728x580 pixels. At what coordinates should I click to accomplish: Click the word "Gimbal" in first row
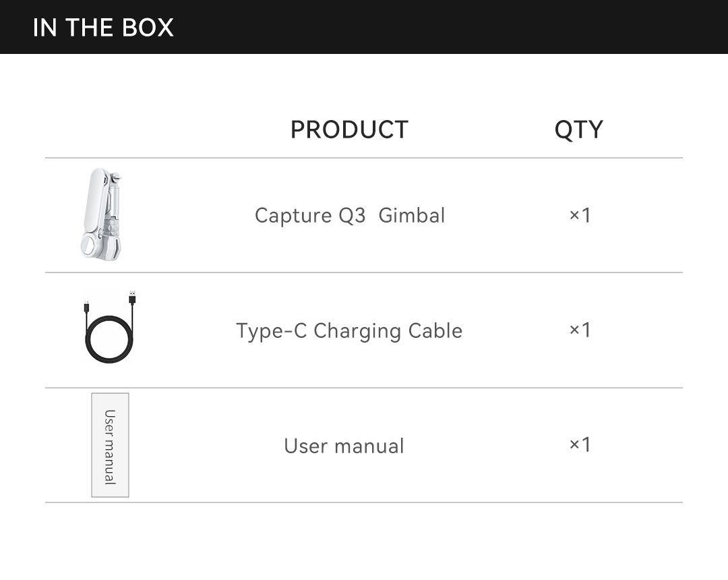tap(412, 215)
